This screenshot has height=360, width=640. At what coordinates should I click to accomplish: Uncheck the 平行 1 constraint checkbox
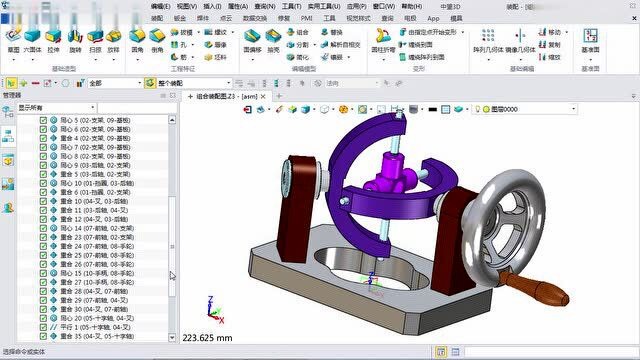[x=43, y=327]
